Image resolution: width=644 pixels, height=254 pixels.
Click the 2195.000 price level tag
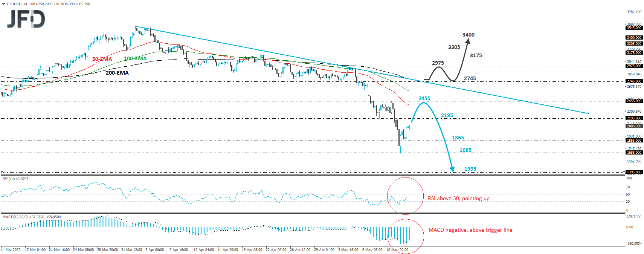coord(634,118)
